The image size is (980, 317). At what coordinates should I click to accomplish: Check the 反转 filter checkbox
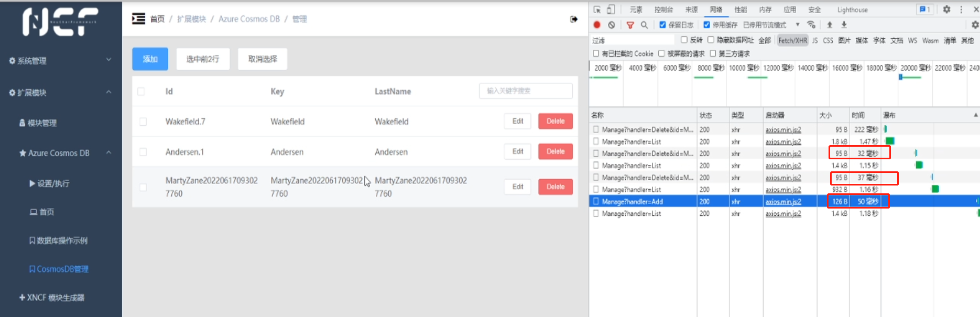point(684,40)
